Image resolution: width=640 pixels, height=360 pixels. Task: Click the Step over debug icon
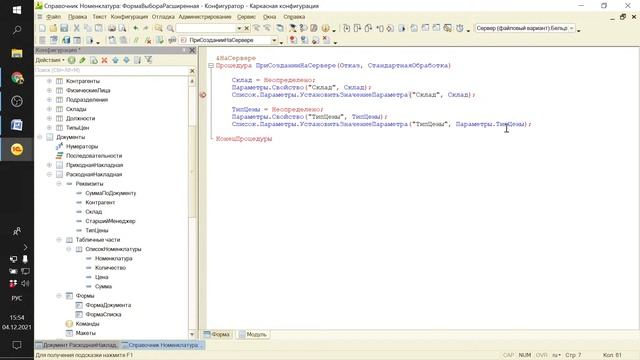pos(358,28)
